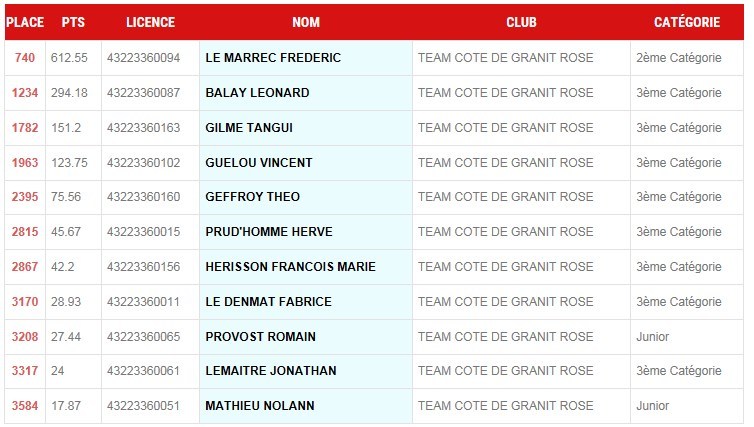
Task: Sort by the CLUB column header
Action: tap(521, 22)
